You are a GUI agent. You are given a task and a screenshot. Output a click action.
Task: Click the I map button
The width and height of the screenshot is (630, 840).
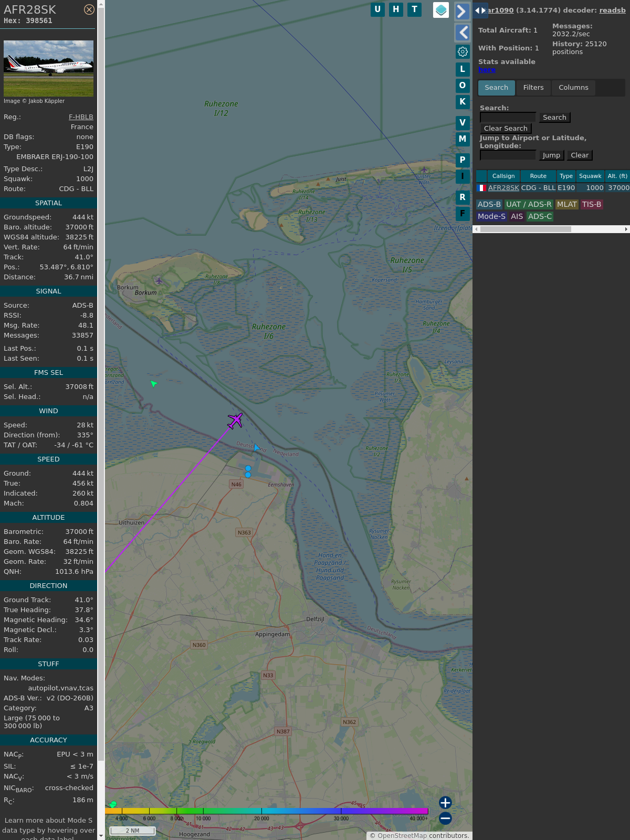463,176
